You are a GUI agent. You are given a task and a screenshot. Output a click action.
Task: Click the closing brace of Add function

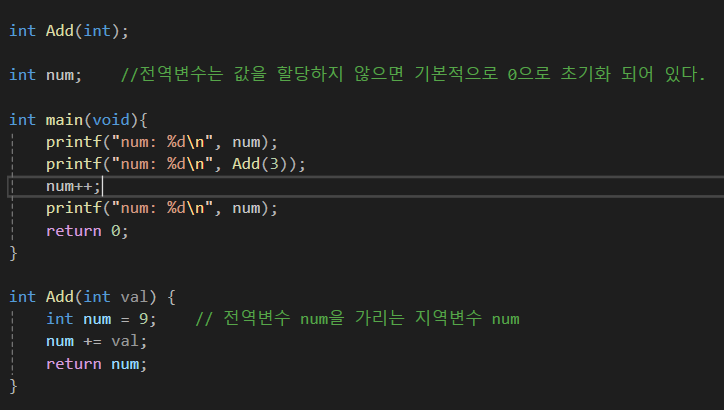pos(13,386)
